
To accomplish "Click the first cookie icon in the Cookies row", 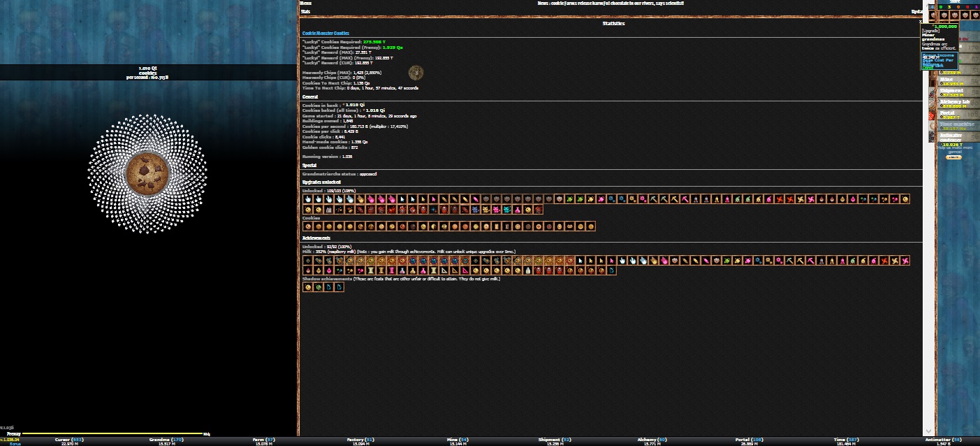I will [x=307, y=226].
